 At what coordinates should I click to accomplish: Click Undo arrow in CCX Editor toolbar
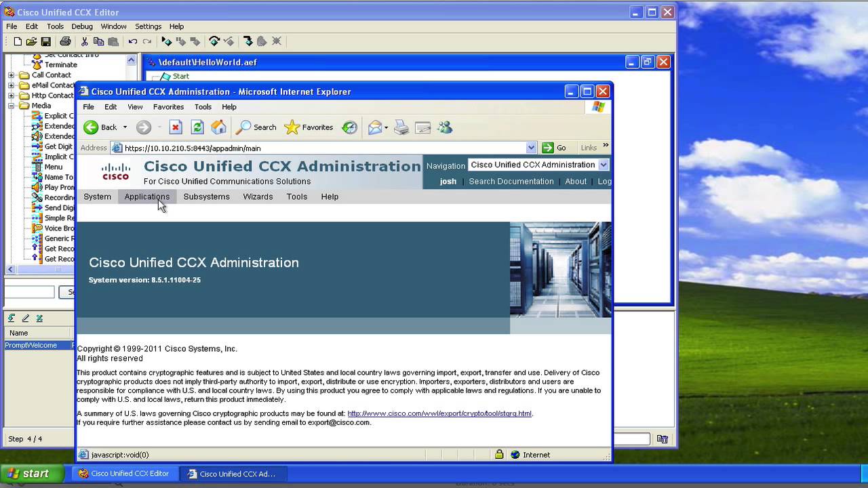[x=133, y=41]
